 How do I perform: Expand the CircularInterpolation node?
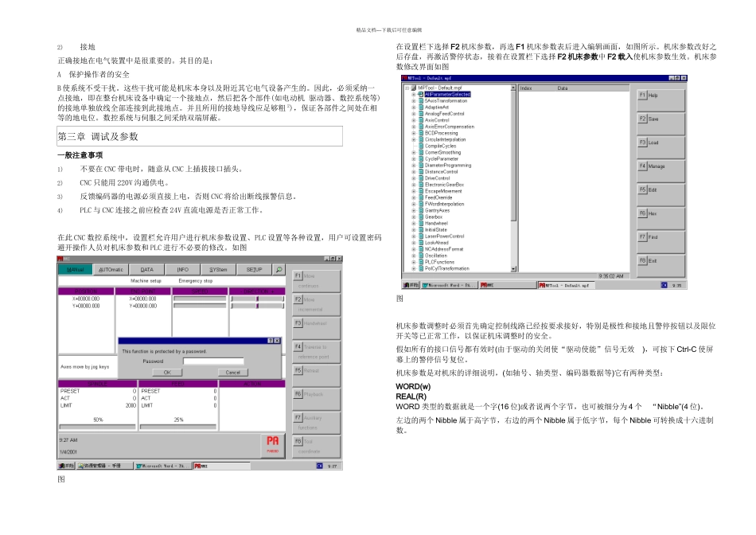pos(414,139)
